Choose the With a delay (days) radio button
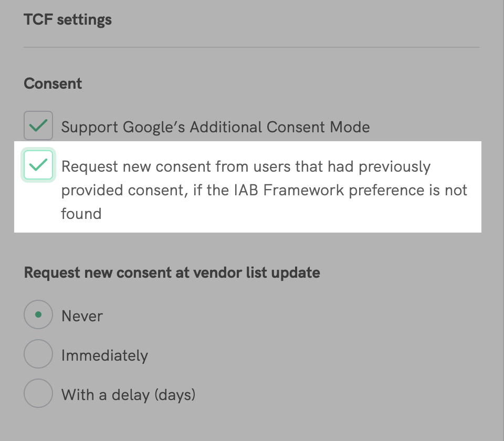 (x=38, y=394)
